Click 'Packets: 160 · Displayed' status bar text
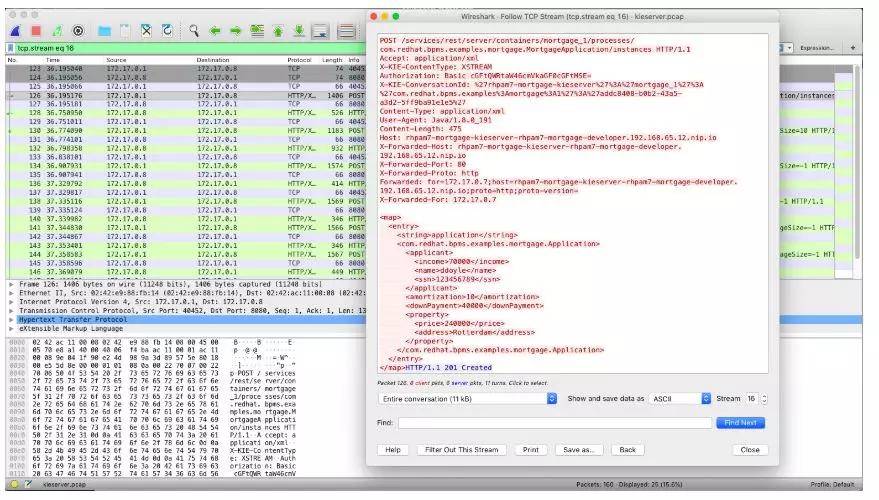 (628, 484)
